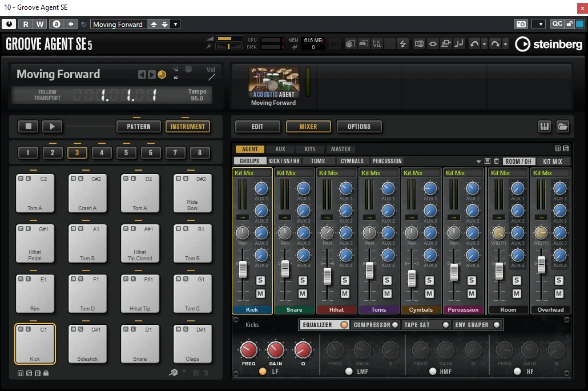Click the pad lock icon
Screen dimensions: 588x391
(46, 373)
